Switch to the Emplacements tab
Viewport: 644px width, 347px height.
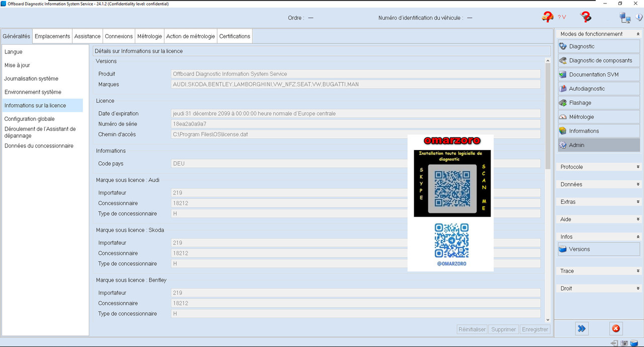(52, 36)
